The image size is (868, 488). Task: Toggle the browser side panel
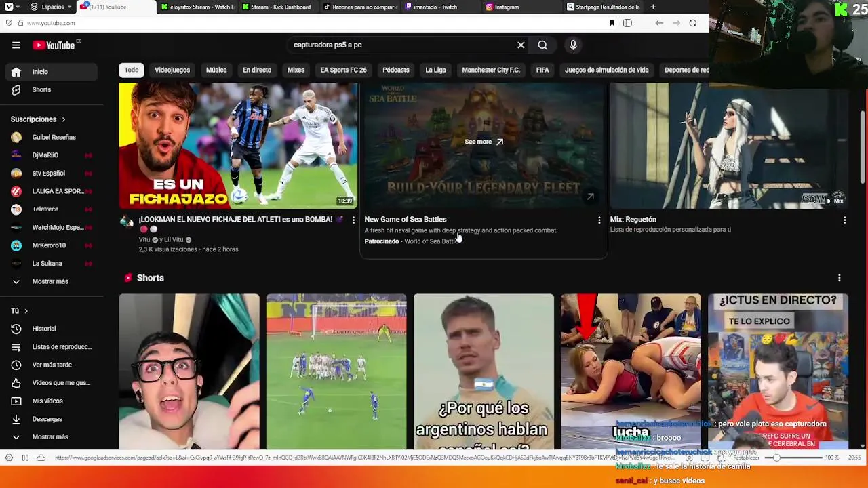(627, 23)
